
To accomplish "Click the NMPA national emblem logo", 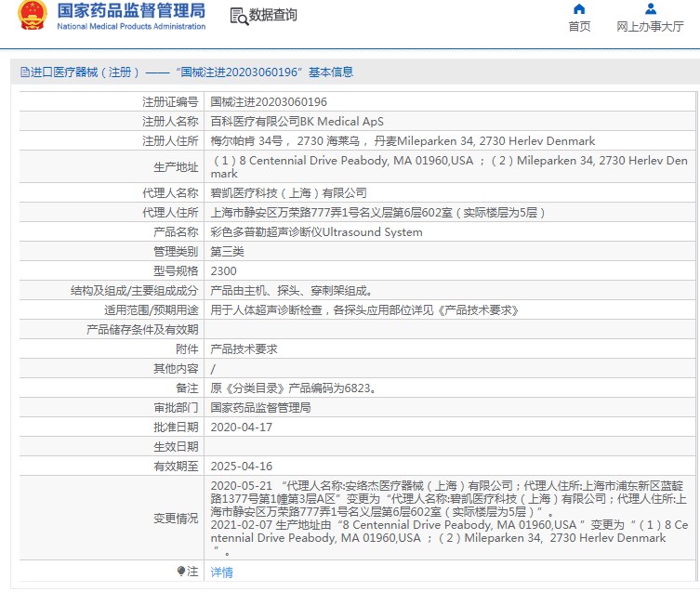I will 33,15.
